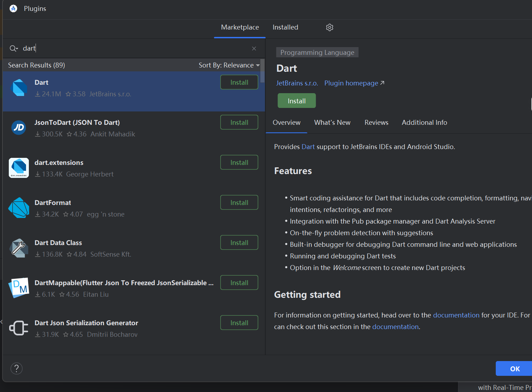The height and width of the screenshot is (392, 532).
Task: Click the DartMappable DM plugin icon
Action: pos(19,288)
